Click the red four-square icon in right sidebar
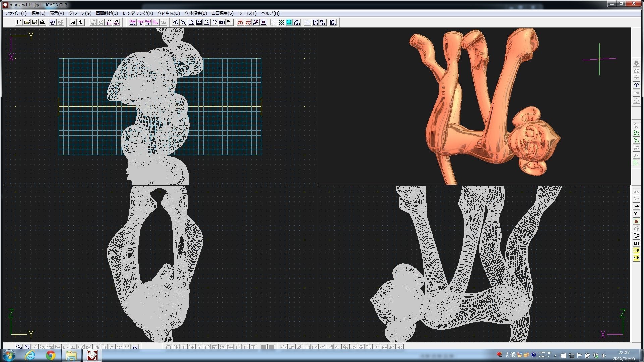Viewport: 644px width, 362px height. pyautogui.click(x=636, y=221)
